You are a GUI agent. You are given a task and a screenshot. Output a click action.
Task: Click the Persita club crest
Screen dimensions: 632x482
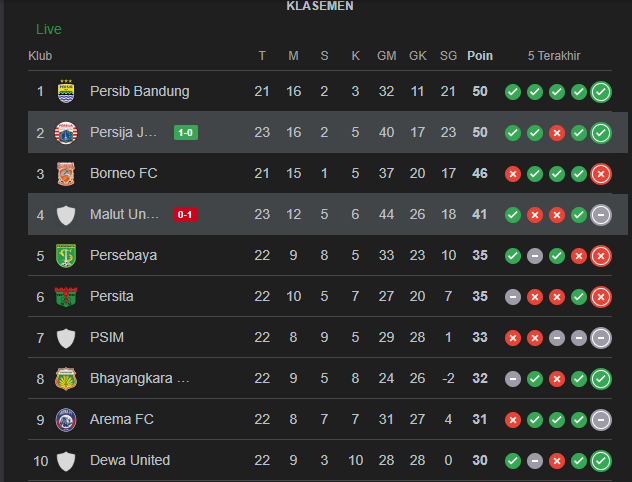pyautogui.click(x=66, y=296)
